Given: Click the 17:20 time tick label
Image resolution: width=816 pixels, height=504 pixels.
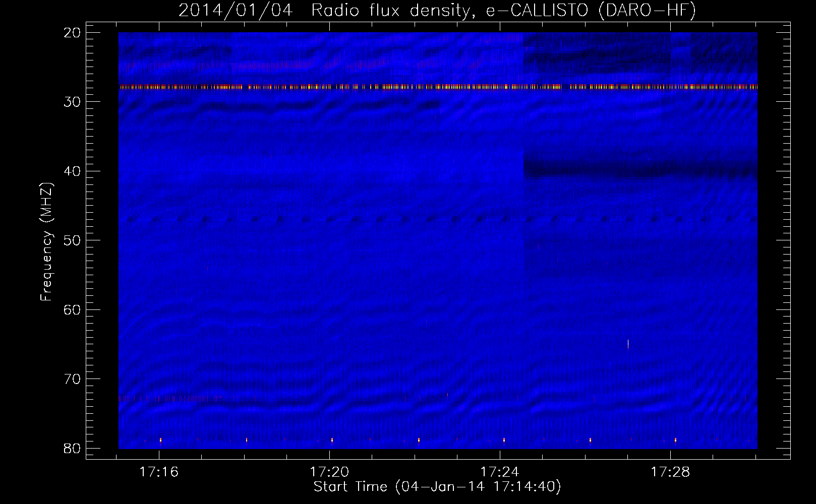Looking at the screenshot, I should [x=329, y=472].
